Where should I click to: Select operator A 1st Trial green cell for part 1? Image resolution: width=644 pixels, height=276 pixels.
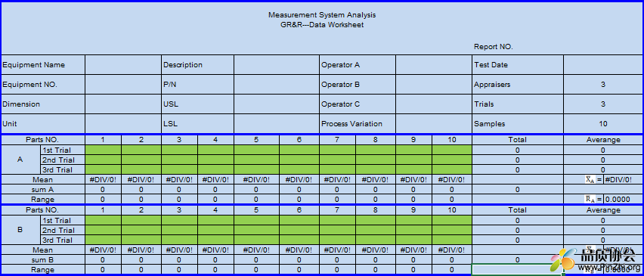103,150
